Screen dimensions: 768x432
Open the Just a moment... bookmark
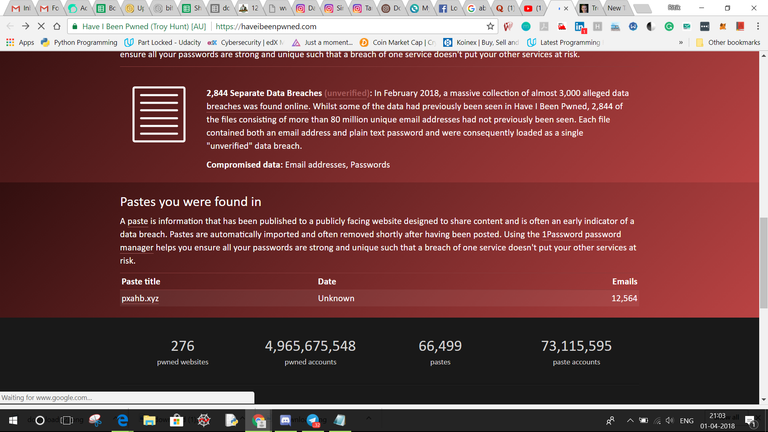pyautogui.click(x=322, y=43)
